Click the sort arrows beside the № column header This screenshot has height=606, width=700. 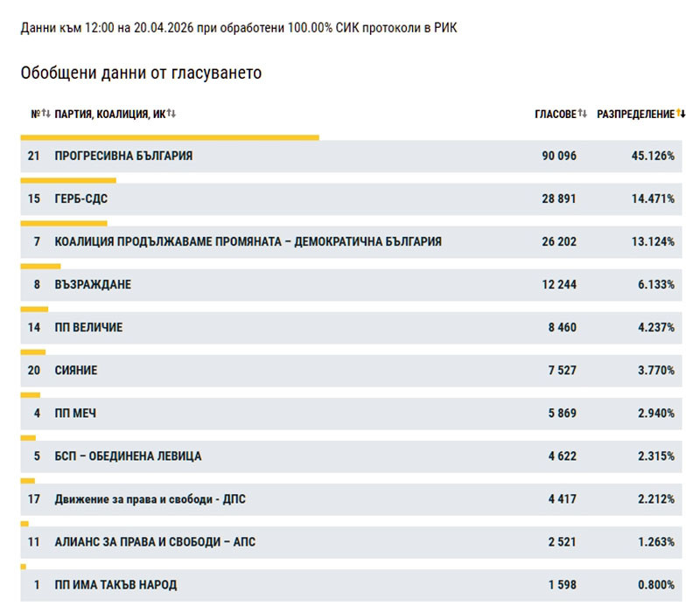point(46,114)
